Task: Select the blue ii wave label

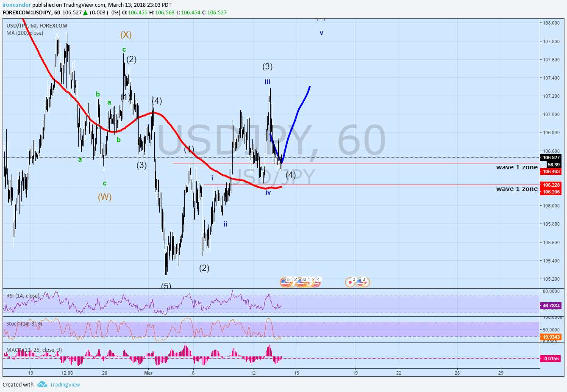Action: pyautogui.click(x=225, y=224)
